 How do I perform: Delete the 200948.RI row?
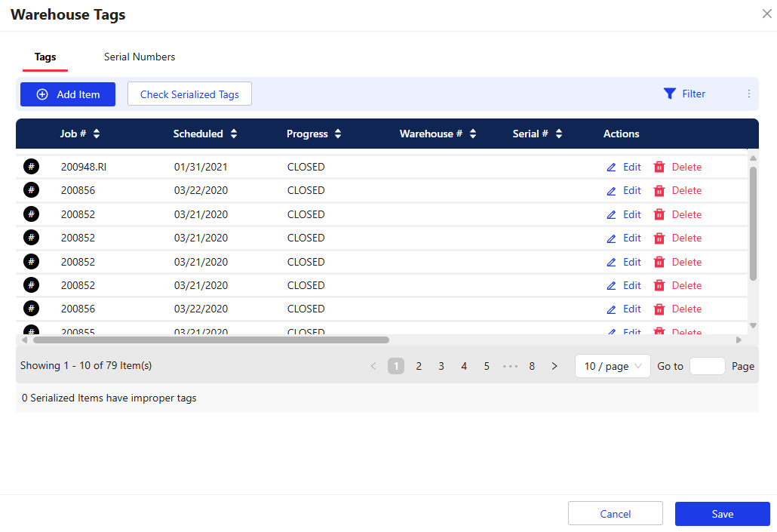point(677,167)
